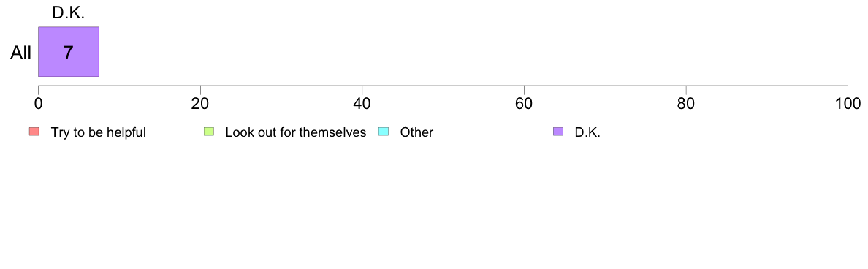Click the 'D.K.' label above the bar
Screen dimensions: 868x269
click(x=68, y=15)
